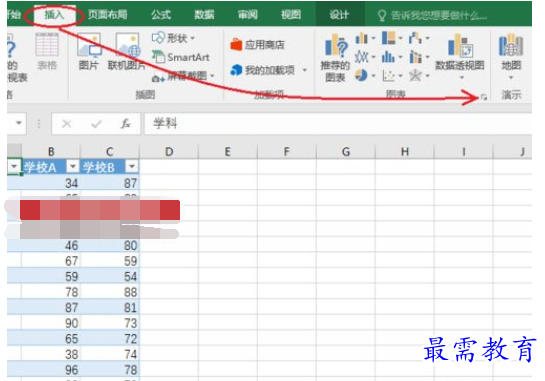Open the 图表 group dialog launcher

click(484, 97)
